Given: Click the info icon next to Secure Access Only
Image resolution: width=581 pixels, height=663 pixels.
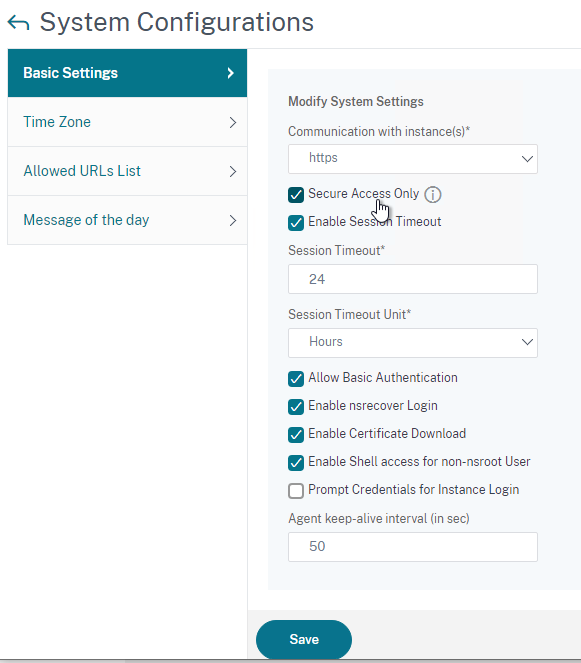Looking at the screenshot, I should (433, 195).
